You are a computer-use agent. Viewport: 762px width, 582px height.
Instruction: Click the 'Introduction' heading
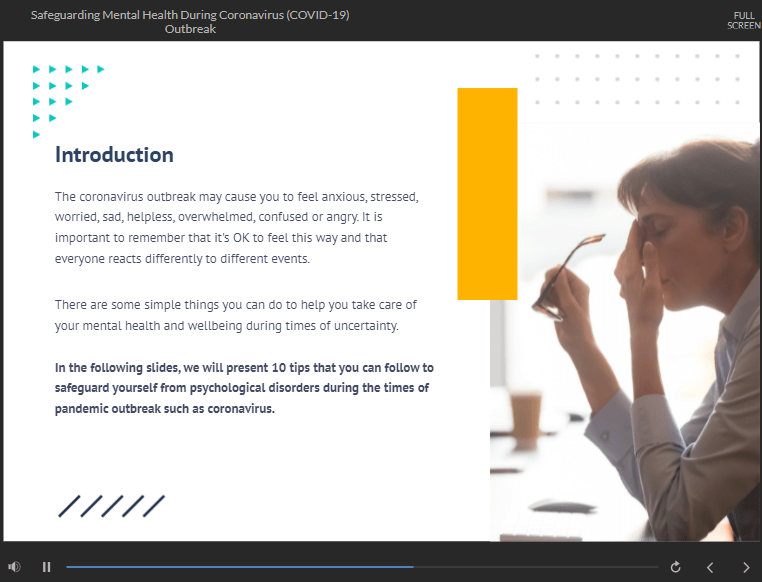[x=114, y=155]
